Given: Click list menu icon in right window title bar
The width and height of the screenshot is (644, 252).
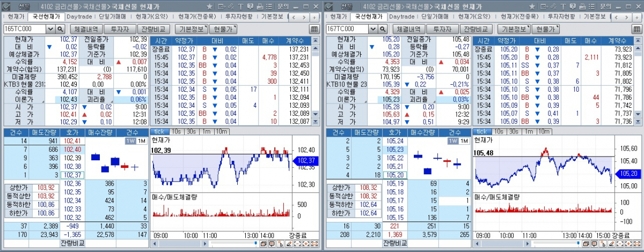Looking at the screenshot, I should coord(591,6).
